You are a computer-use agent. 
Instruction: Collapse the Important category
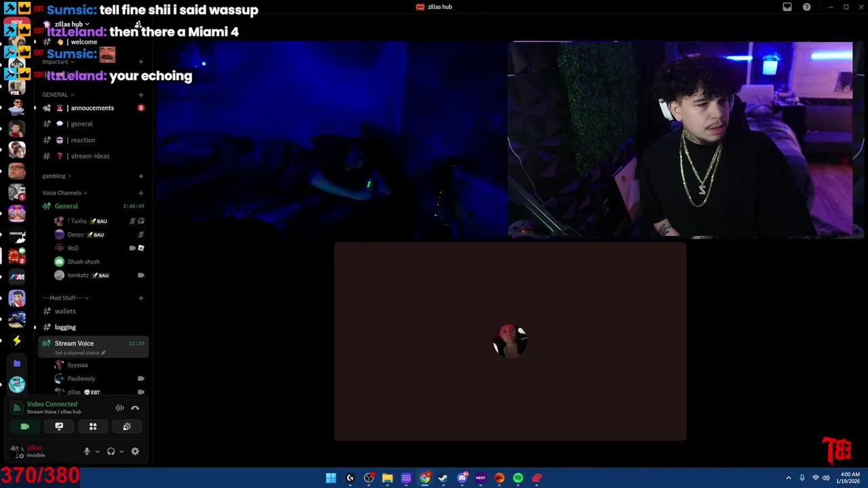coord(58,62)
